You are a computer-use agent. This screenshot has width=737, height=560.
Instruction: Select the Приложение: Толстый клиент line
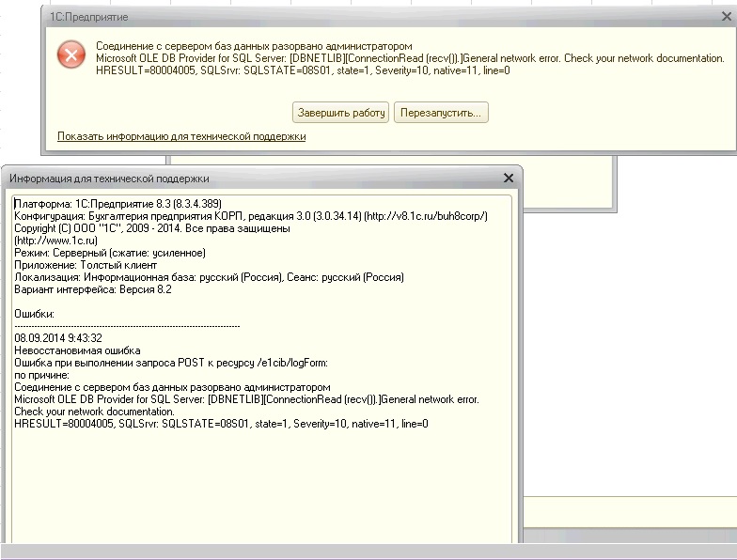point(86,265)
